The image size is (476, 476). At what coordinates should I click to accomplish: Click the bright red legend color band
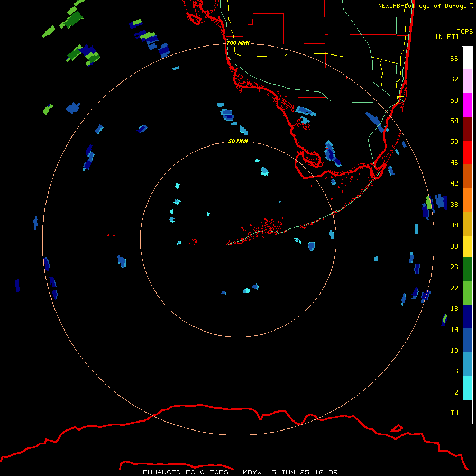coord(467,152)
